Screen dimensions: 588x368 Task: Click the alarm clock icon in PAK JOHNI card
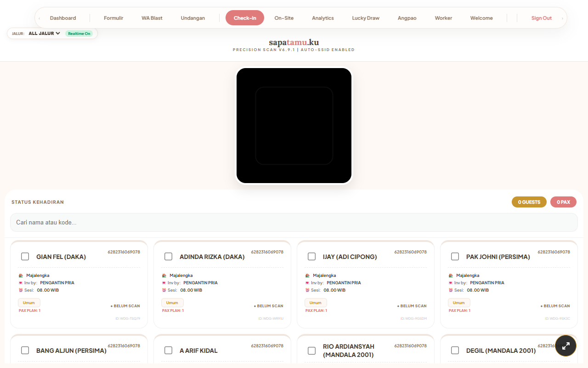(x=451, y=290)
